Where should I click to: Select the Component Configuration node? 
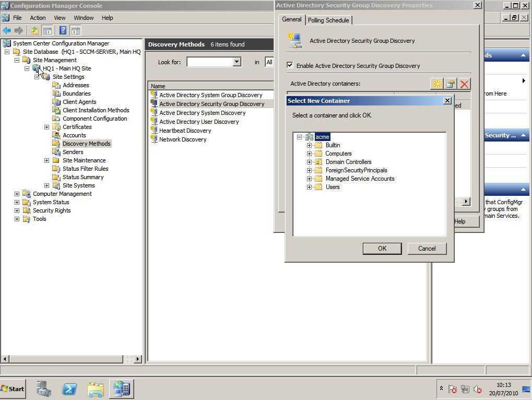pyautogui.click(x=94, y=119)
